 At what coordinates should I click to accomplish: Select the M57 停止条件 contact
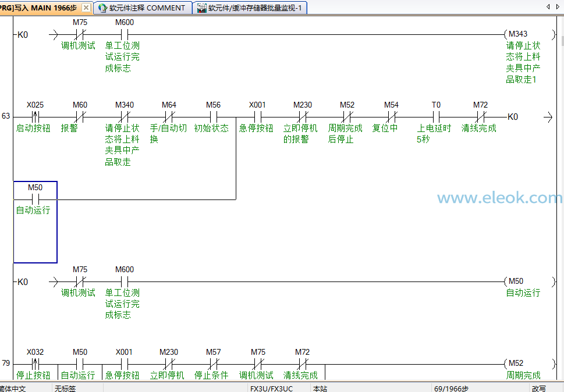coord(213,364)
